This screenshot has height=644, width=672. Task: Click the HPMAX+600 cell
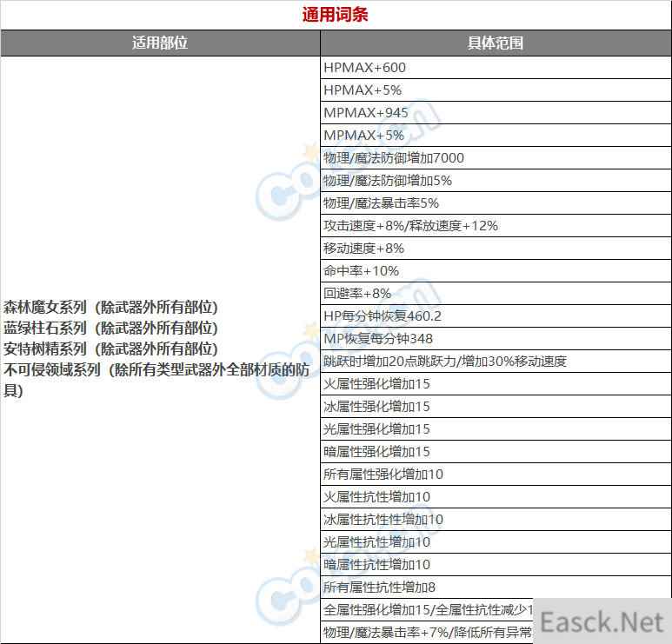[364, 68]
